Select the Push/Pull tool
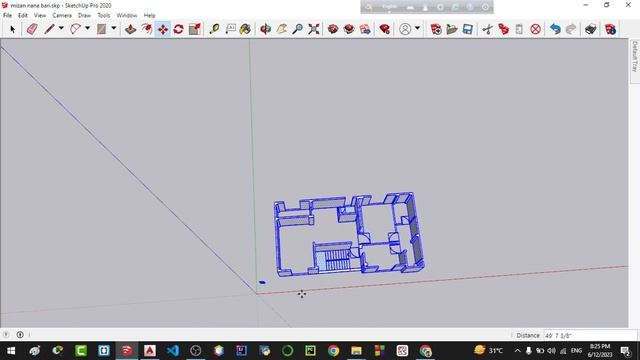The height and width of the screenshot is (360, 640). (x=130, y=29)
